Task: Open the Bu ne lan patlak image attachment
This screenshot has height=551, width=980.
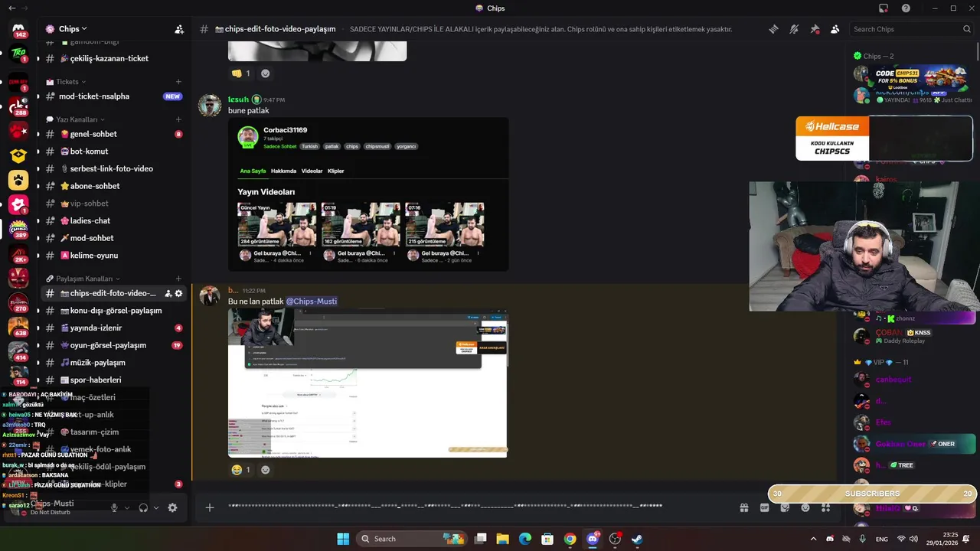Action: click(367, 383)
